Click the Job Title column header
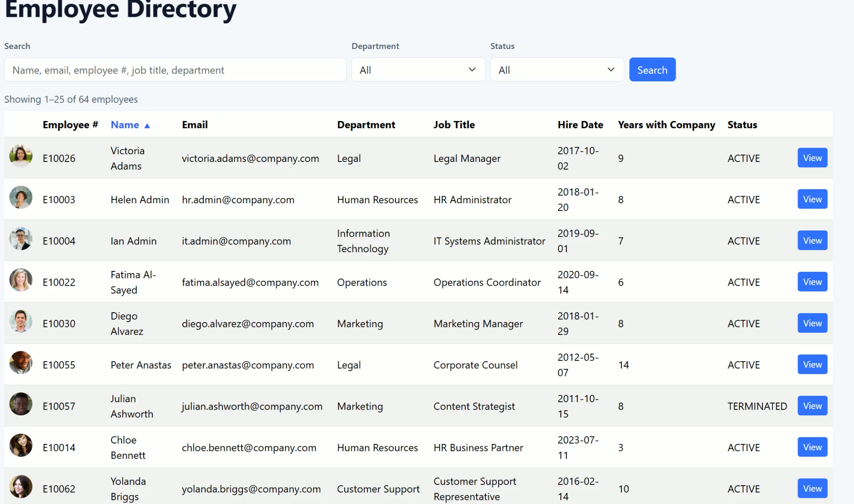This screenshot has height=504, width=854. pos(454,125)
